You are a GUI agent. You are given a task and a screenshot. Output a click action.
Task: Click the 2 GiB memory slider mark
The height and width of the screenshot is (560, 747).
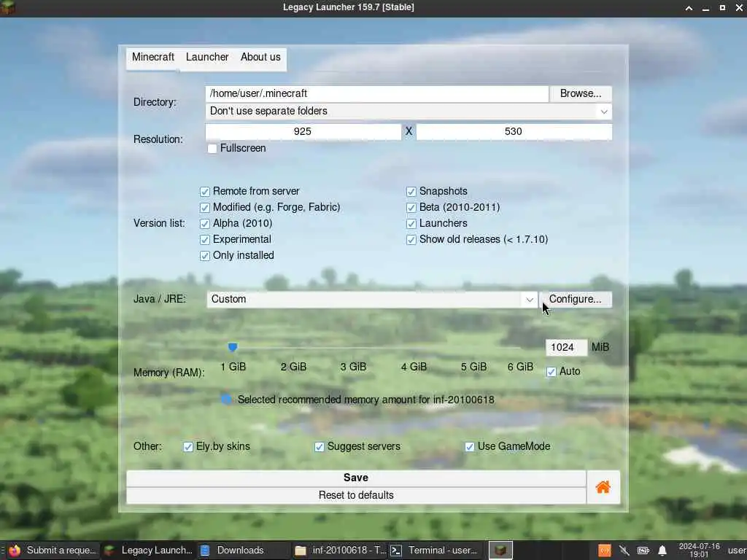point(293,367)
